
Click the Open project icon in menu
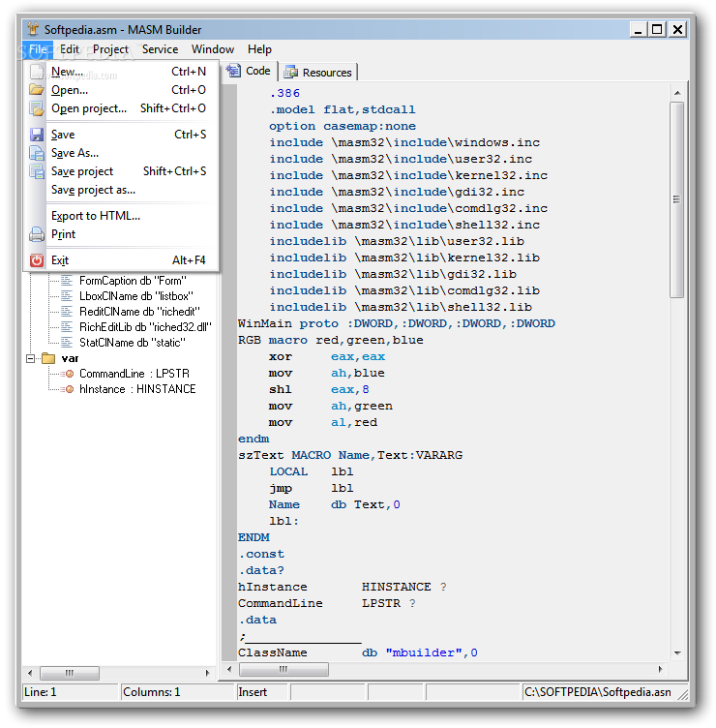[x=36, y=108]
